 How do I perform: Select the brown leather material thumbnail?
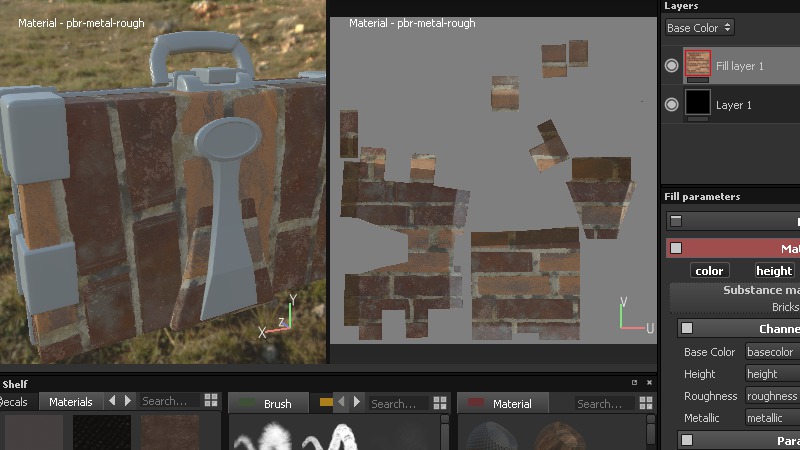(170, 432)
